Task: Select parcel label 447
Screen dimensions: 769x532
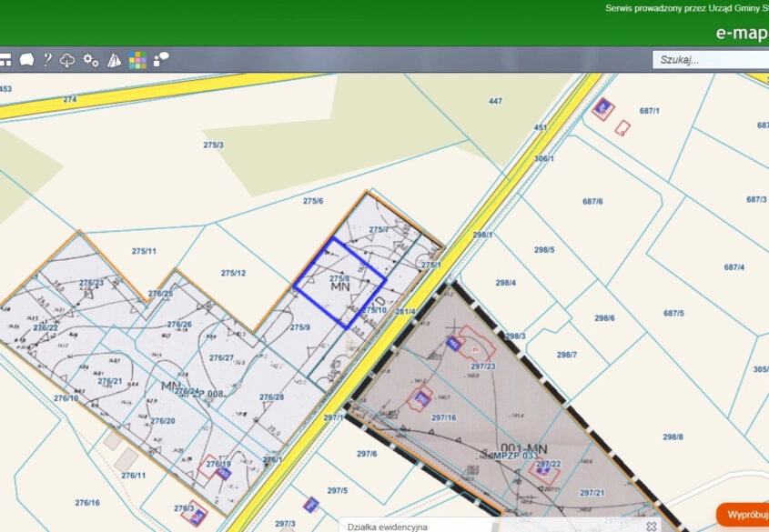Action: tap(495, 101)
